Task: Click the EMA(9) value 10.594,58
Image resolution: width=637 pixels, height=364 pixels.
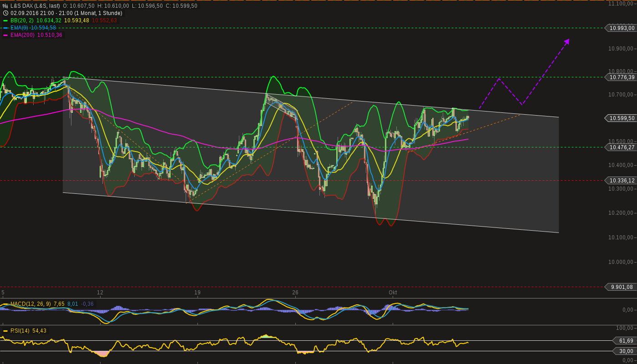Action: click(44, 28)
